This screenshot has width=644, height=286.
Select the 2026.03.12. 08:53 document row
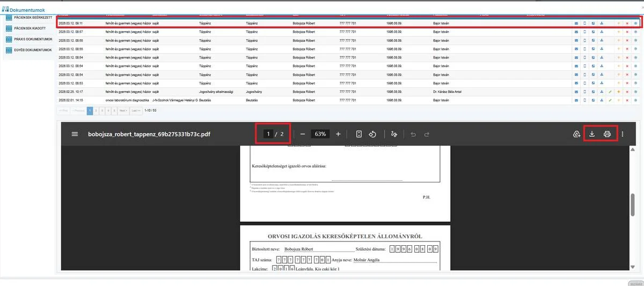[x=348, y=83]
